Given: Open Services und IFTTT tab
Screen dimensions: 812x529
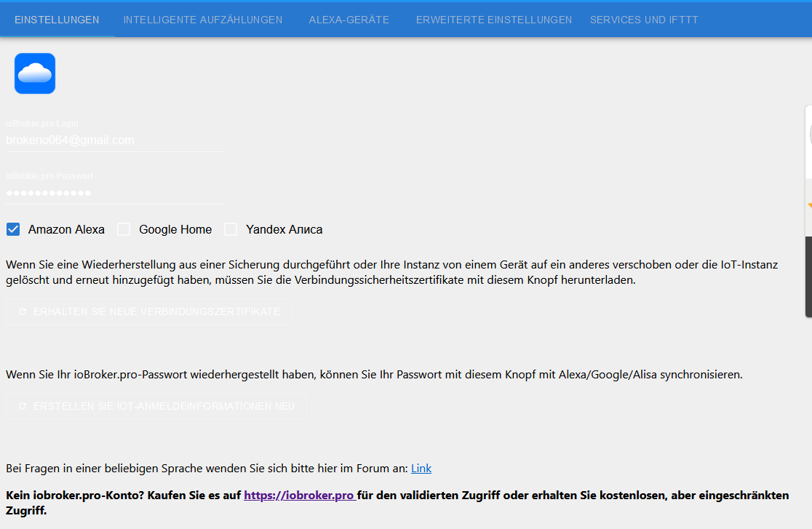Looking at the screenshot, I should [x=644, y=20].
